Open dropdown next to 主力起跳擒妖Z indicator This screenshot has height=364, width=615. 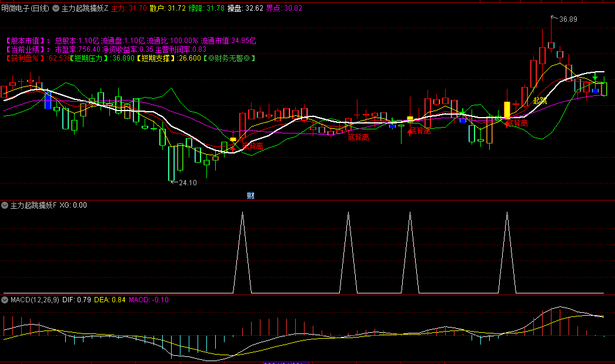pyautogui.click(x=56, y=9)
